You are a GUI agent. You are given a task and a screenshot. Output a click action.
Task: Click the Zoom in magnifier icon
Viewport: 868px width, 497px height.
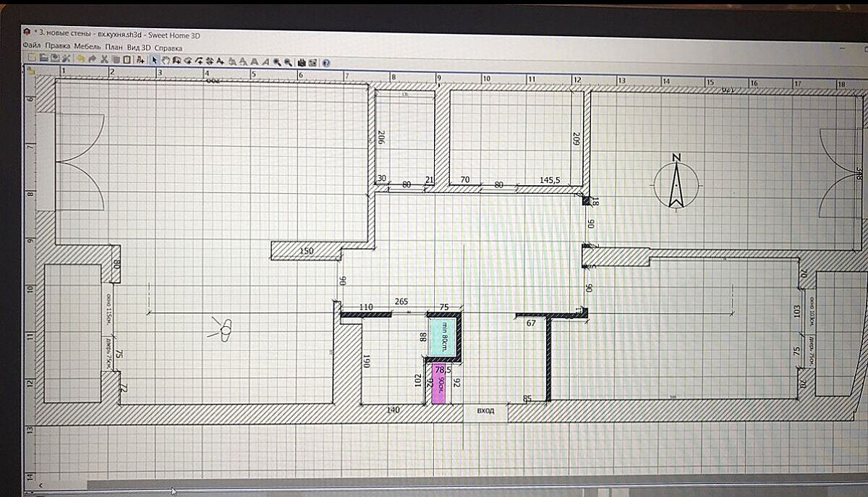point(276,60)
